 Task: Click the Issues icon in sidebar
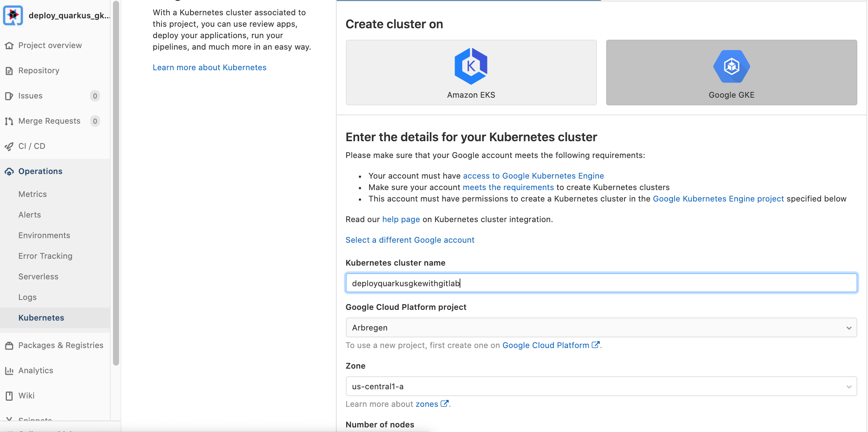(x=9, y=96)
